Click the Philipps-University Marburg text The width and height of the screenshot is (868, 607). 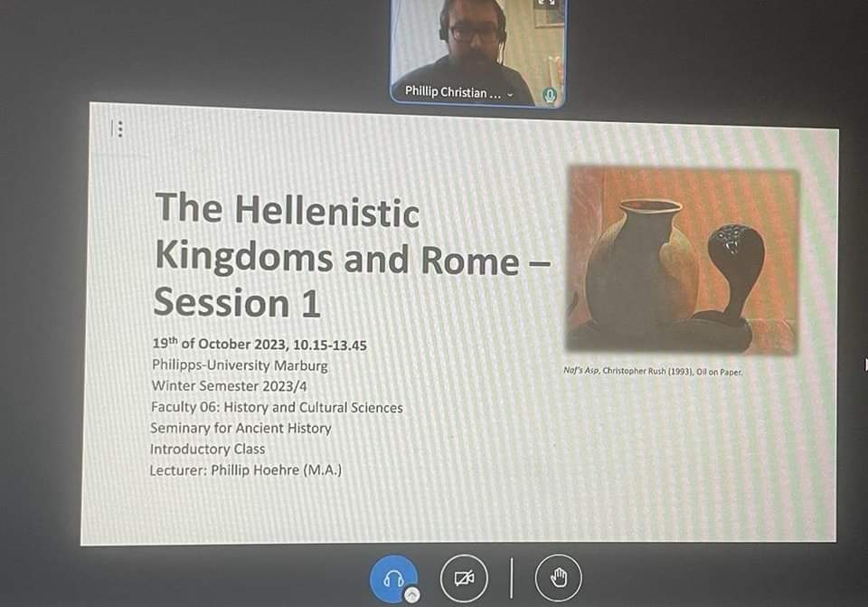click(x=240, y=365)
